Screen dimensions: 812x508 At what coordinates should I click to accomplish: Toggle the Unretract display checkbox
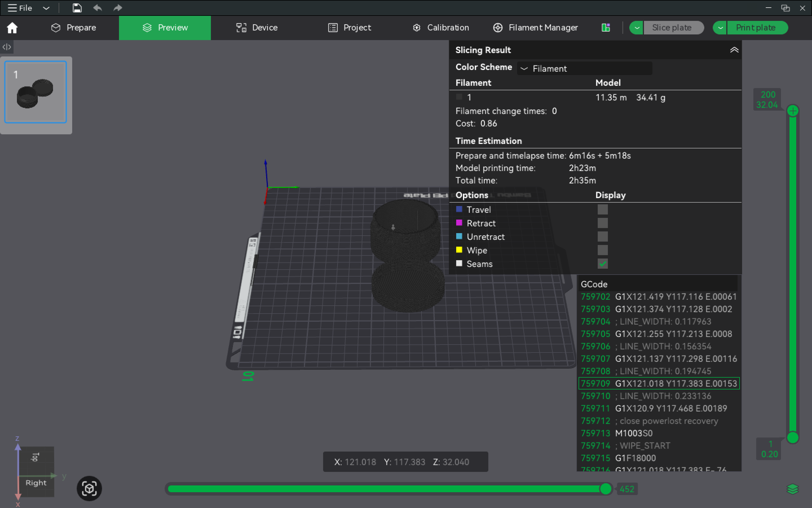603,237
